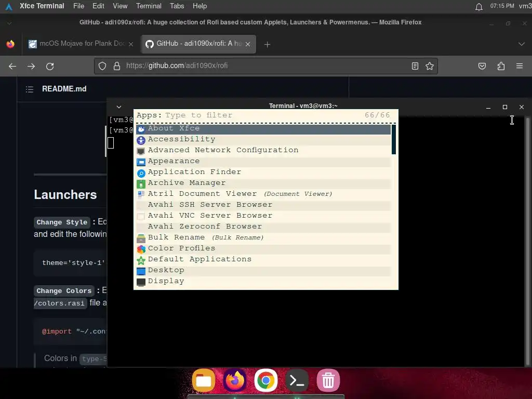Toggle Firefox reader view
This screenshot has width=532, height=399.
(415, 66)
